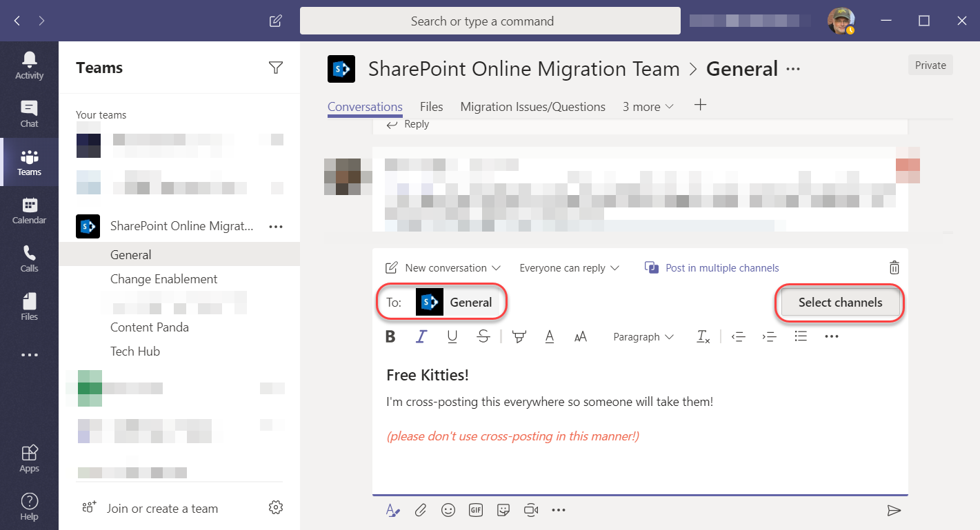The image size is (980, 530).
Task: Click the Select channels button
Action: coord(839,302)
